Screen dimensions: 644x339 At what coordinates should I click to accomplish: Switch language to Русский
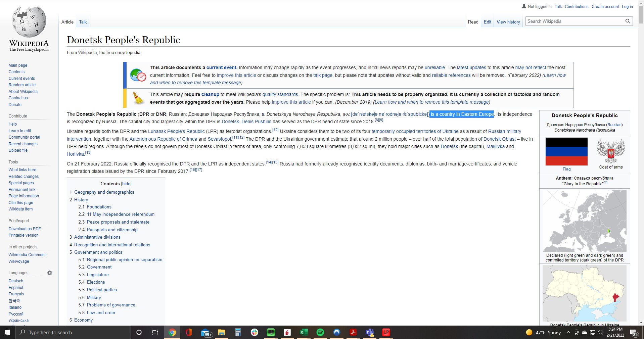click(x=16, y=314)
